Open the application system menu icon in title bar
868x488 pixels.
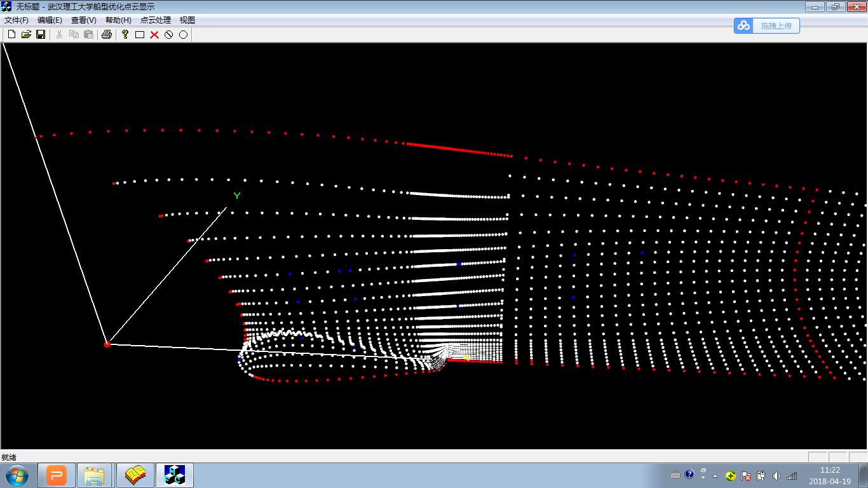(x=6, y=6)
